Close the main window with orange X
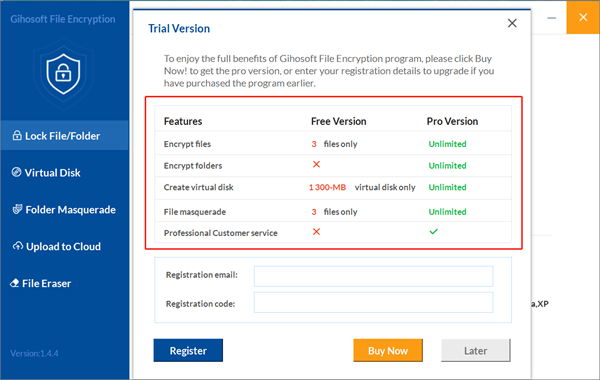Viewport: 600px width, 380px height. 583,17
